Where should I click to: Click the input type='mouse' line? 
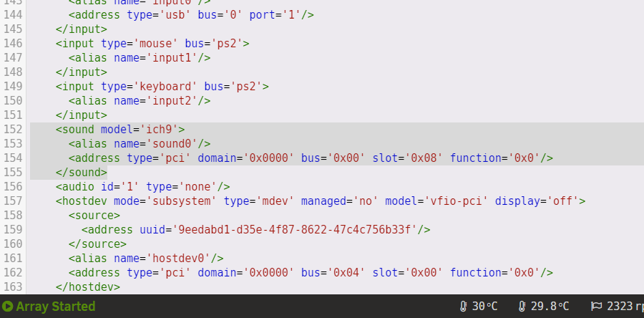[152, 44]
